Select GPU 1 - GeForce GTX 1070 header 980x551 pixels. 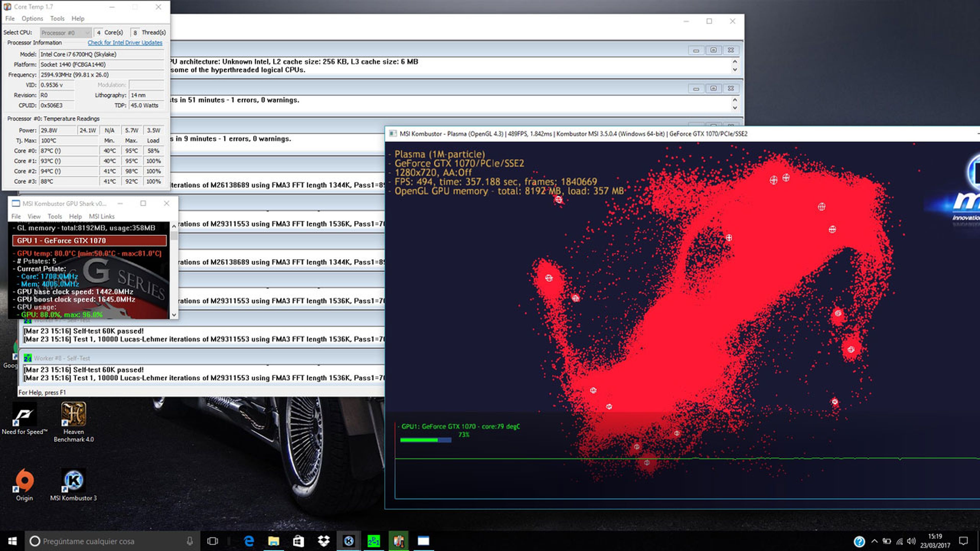pos(89,240)
